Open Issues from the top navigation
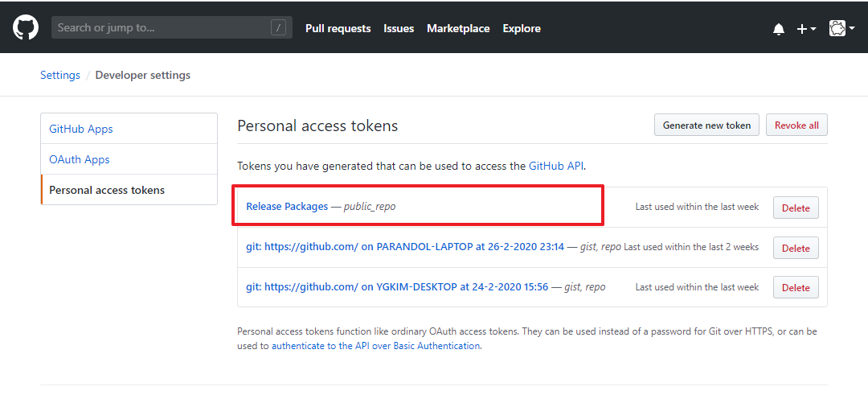Viewport: 868px width, 399px height. pos(399,28)
